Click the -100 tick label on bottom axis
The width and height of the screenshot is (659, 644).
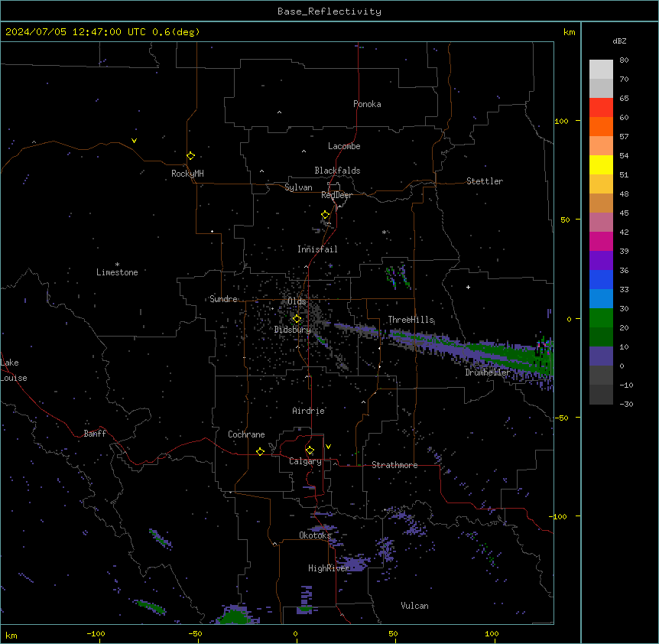point(96,633)
